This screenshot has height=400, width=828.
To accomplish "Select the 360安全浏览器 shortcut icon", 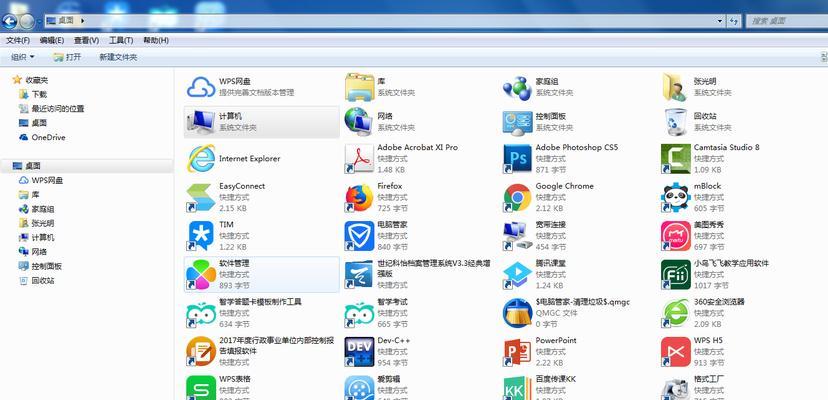I will (675, 313).
